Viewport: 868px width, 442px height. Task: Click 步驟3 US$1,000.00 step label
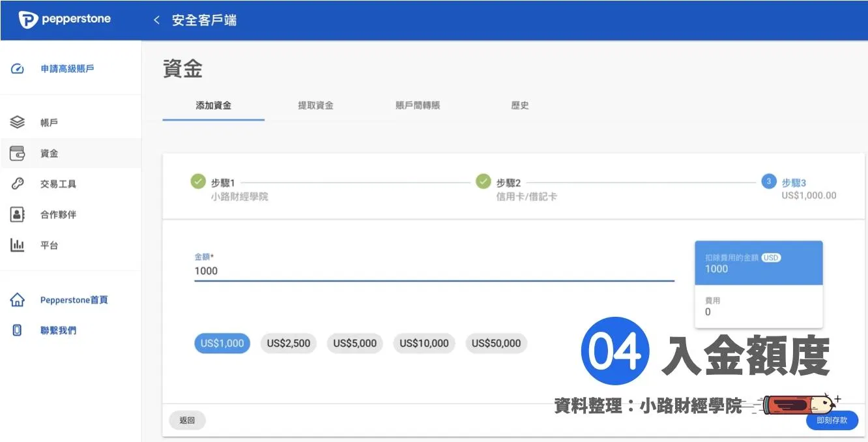809,190
